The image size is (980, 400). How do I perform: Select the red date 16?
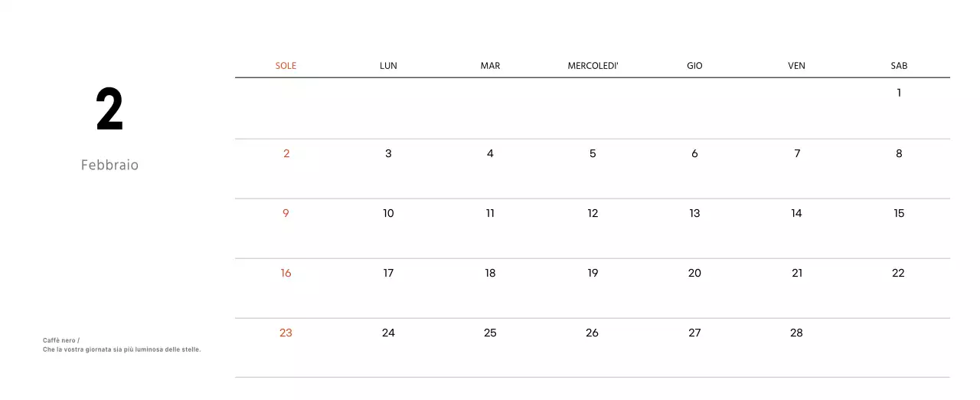pyautogui.click(x=286, y=273)
